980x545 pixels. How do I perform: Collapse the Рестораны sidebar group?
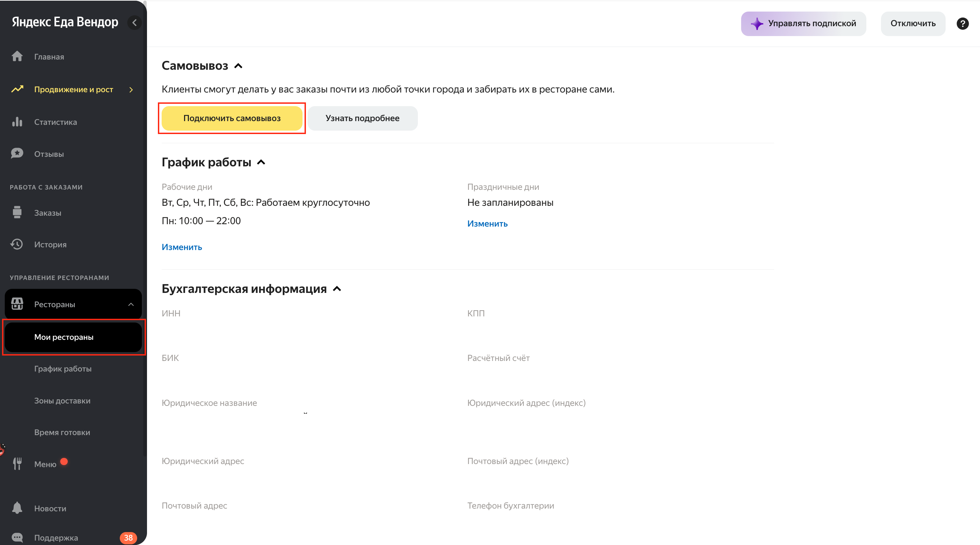[x=131, y=304]
